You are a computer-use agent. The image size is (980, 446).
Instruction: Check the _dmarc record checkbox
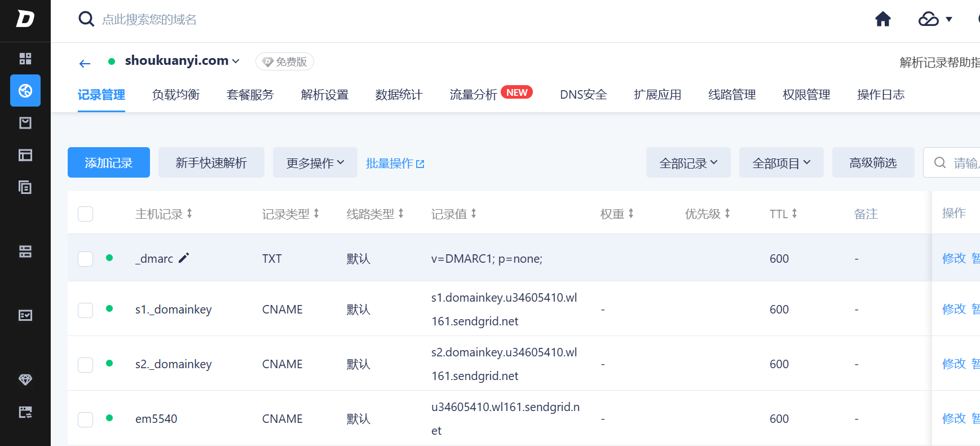(x=86, y=259)
